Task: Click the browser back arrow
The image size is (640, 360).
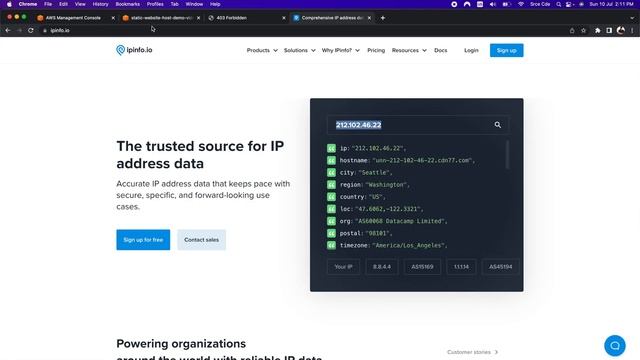Action: [8, 30]
